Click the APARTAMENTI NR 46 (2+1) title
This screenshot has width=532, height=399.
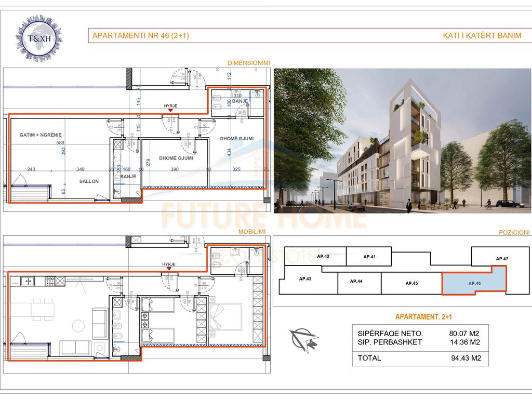[x=140, y=36]
